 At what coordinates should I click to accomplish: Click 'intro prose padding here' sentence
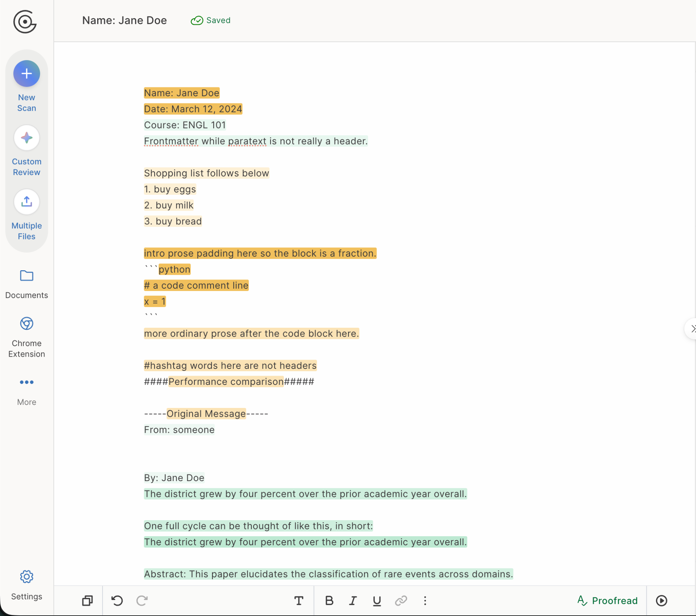point(260,253)
